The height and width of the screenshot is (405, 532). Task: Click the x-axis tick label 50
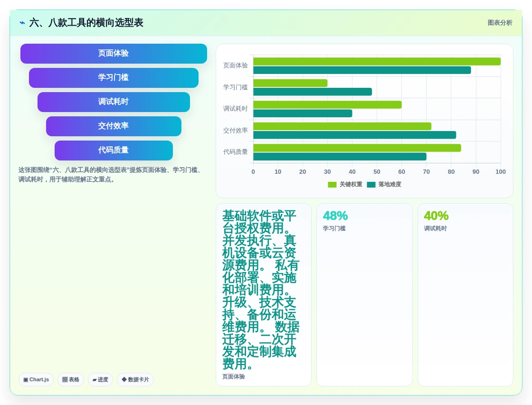click(377, 171)
